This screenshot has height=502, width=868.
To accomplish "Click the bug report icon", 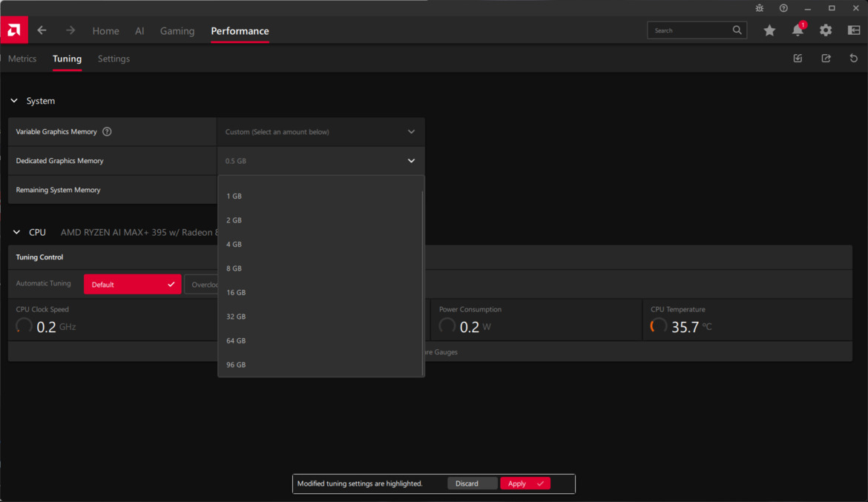I will point(760,8).
